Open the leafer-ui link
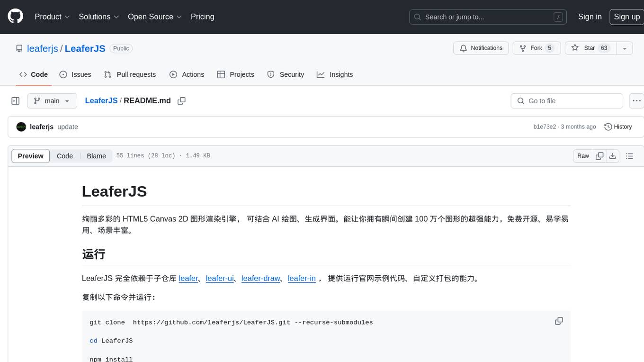The width and height of the screenshot is (644, 362). coord(220,279)
